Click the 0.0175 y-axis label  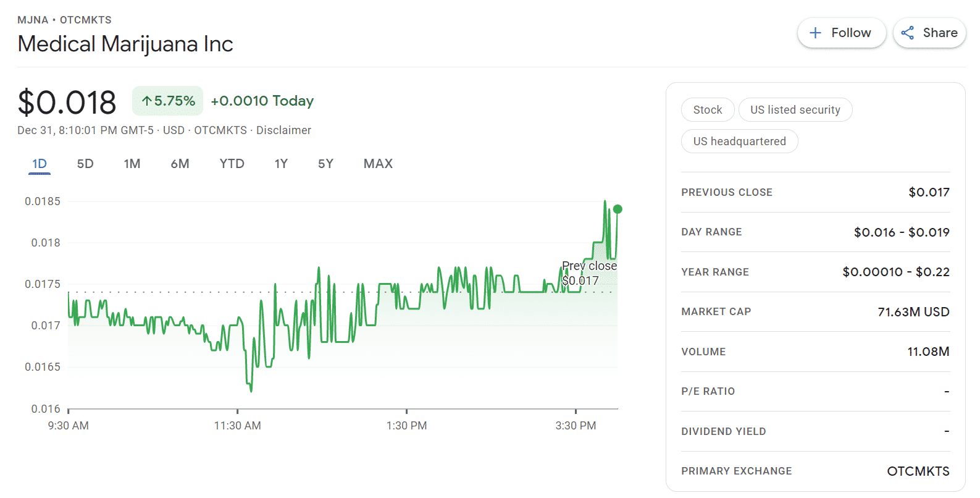[x=43, y=284]
